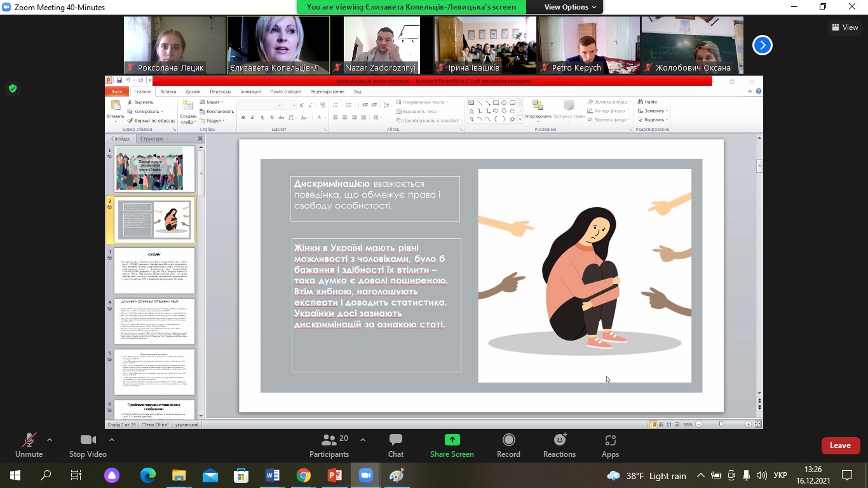Open the Zoom Chat panel
868x488 pixels.
(x=396, y=445)
